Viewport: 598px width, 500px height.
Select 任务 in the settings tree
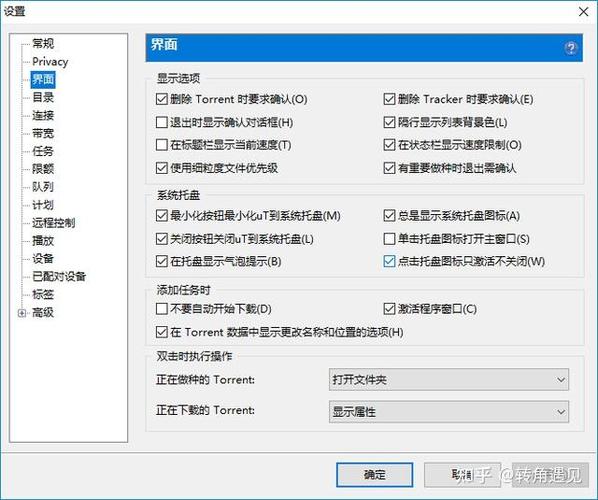click(x=43, y=151)
